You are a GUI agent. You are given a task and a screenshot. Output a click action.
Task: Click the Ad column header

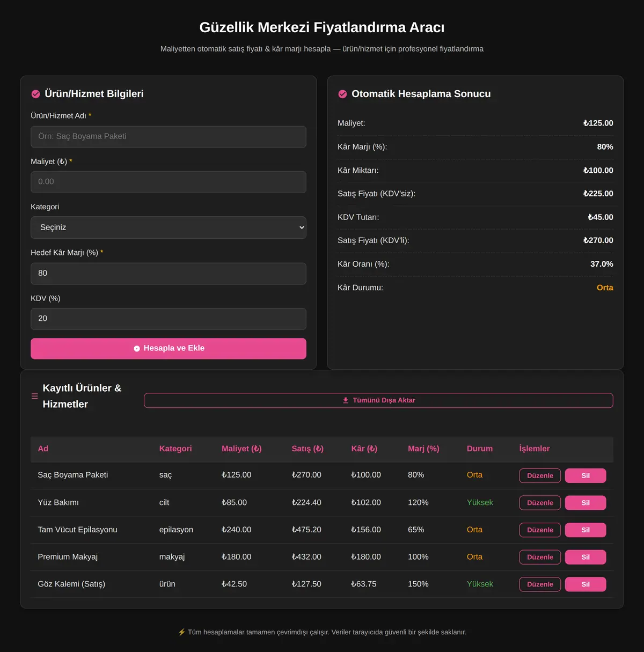pos(43,449)
